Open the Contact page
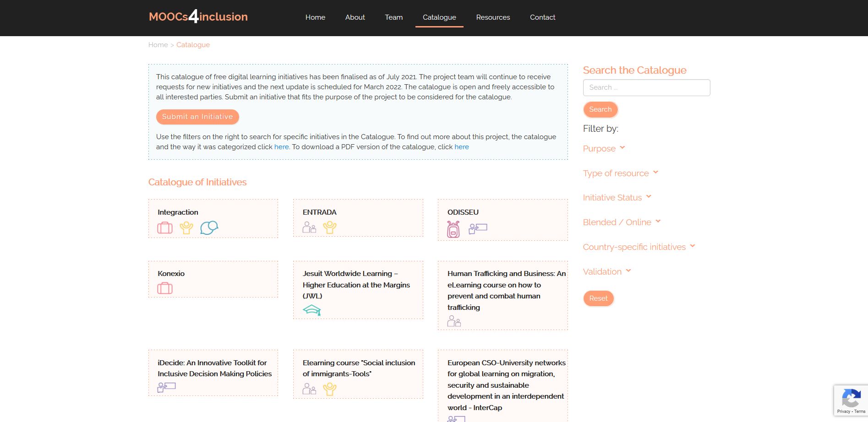The height and width of the screenshot is (422, 868). click(x=542, y=17)
